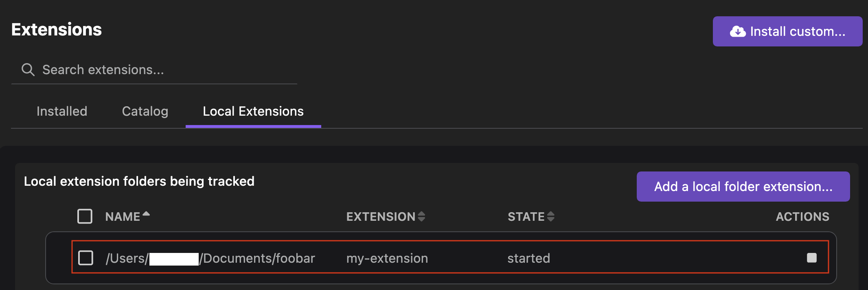Image resolution: width=868 pixels, height=290 pixels.
Task: Click the sort arrows beside STATE
Action: point(550,216)
